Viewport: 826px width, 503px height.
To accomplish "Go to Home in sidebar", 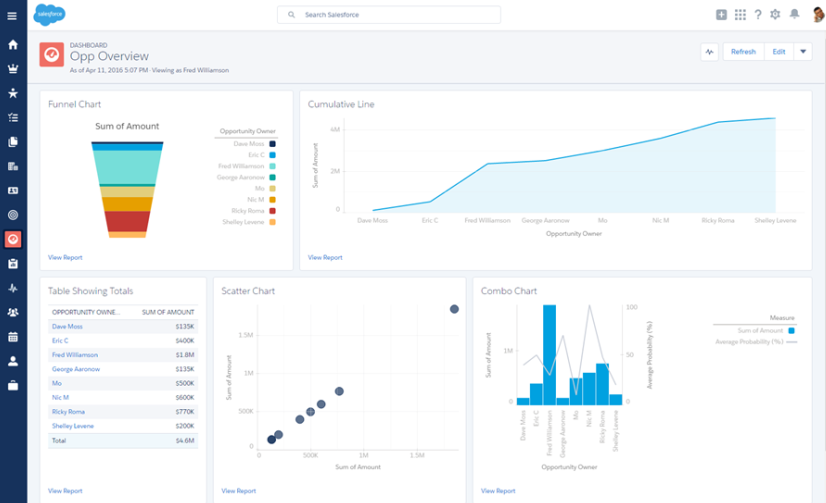I will (13, 45).
